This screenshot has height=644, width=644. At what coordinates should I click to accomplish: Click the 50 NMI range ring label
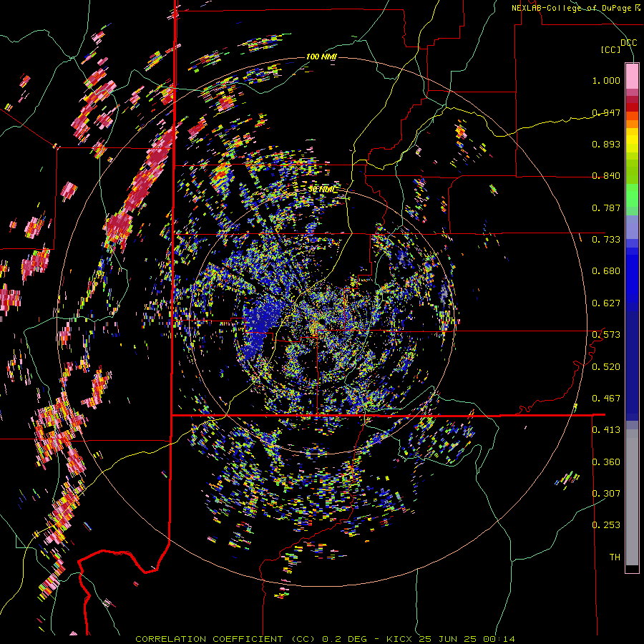tap(321, 190)
